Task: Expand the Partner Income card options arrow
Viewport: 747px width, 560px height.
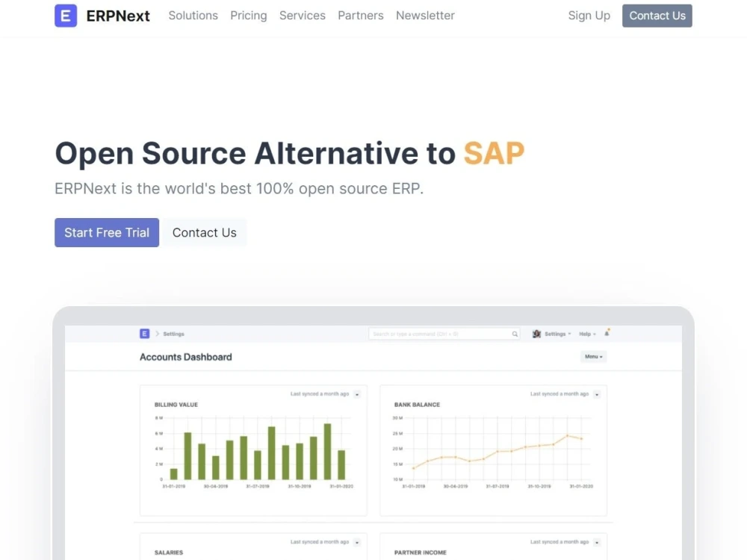Action: pyautogui.click(x=597, y=541)
